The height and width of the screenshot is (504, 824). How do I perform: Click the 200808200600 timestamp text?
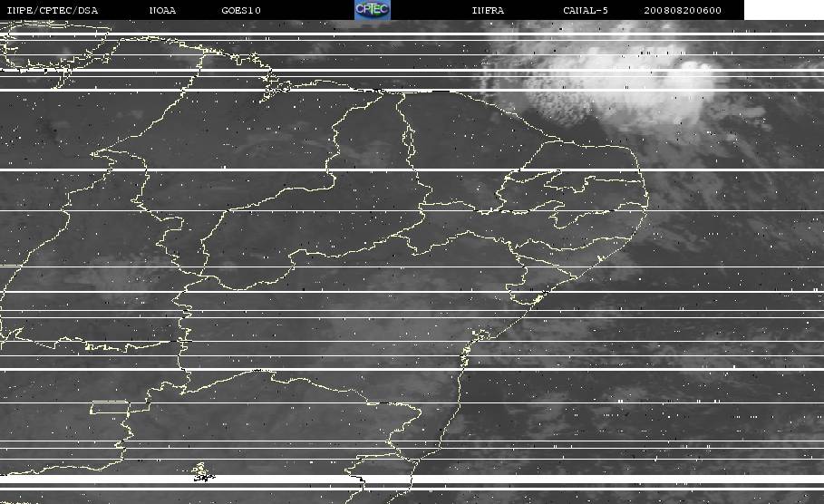point(683,11)
